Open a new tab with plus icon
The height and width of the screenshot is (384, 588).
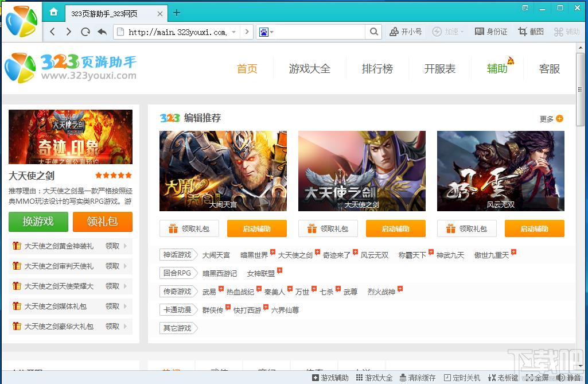tap(177, 13)
